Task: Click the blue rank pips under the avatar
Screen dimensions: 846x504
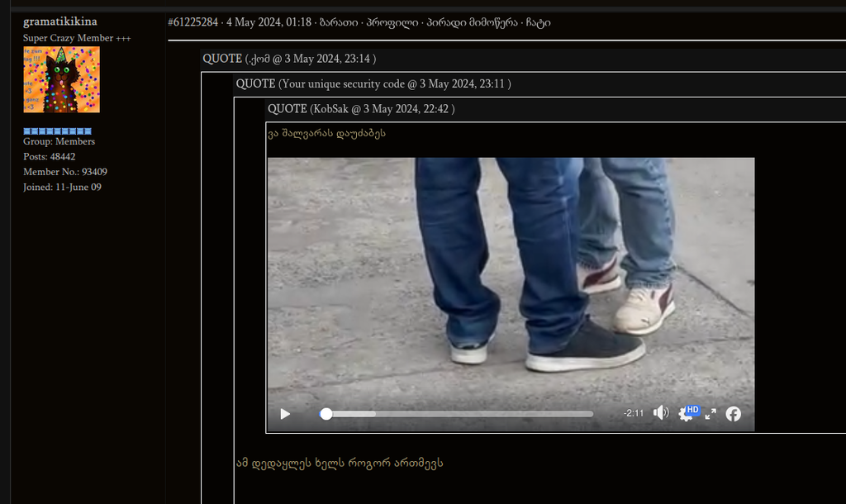Action: click(57, 131)
